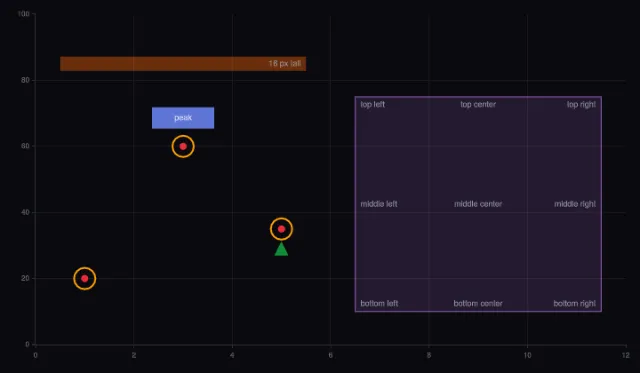Select the circled data point at x=3
This screenshot has width=640, height=373.
point(183,147)
